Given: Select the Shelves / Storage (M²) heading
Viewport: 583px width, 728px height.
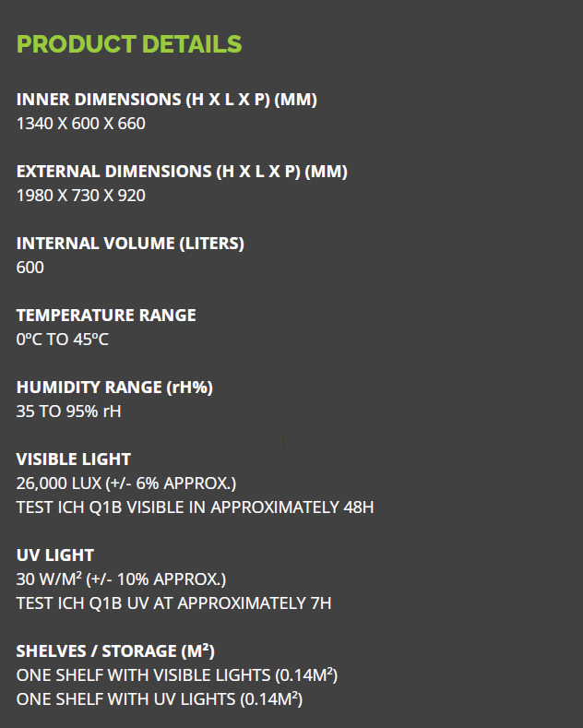Looking at the screenshot, I should tap(115, 651).
